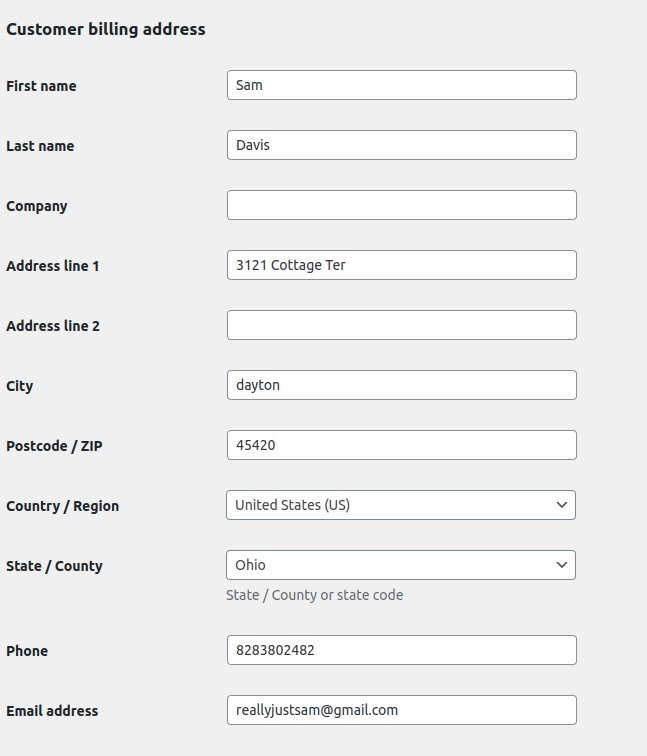Click the Postcode field showing 45420
Image resolution: width=647 pixels, height=756 pixels.
[x=401, y=445]
